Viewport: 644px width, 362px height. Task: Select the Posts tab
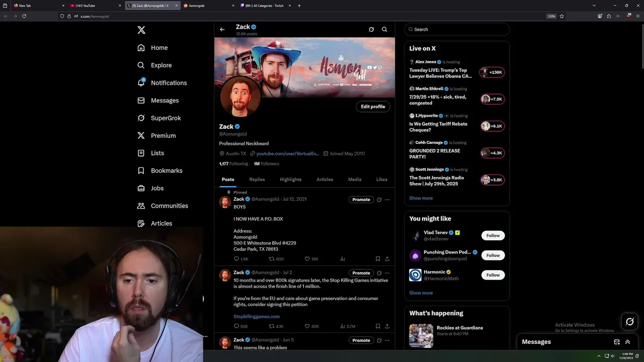point(228,179)
